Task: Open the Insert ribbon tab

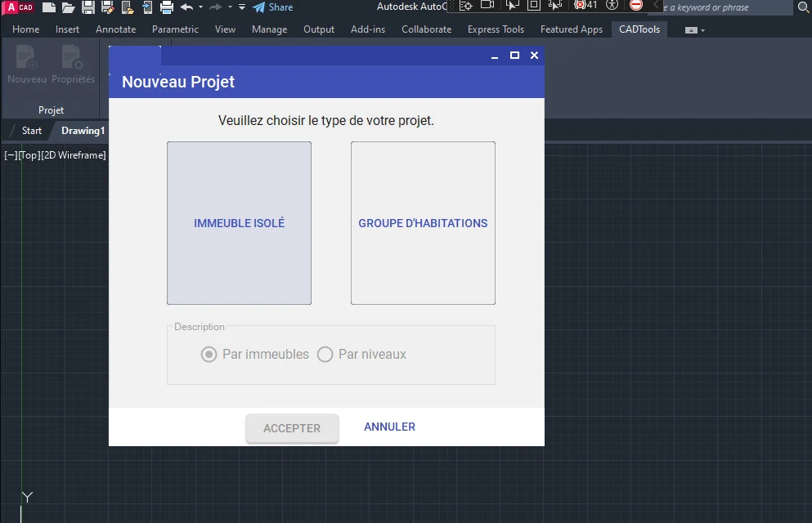Action: (x=67, y=29)
